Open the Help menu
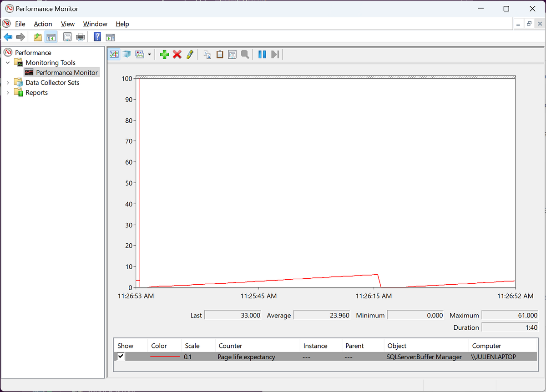 (122, 24)
